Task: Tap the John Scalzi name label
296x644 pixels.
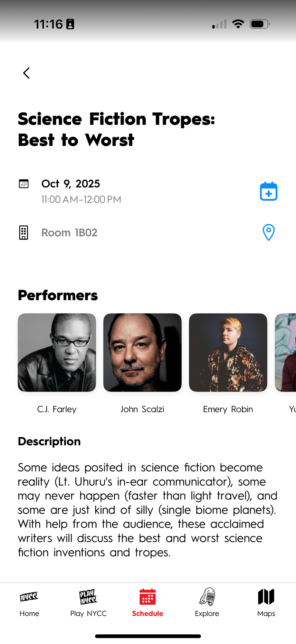Action: (x=142, y=409)
